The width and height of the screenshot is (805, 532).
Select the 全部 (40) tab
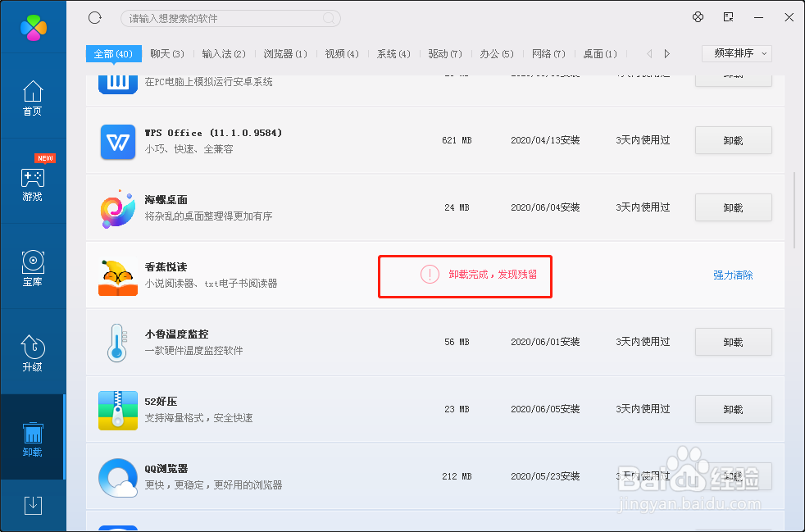tap(113, 54)
